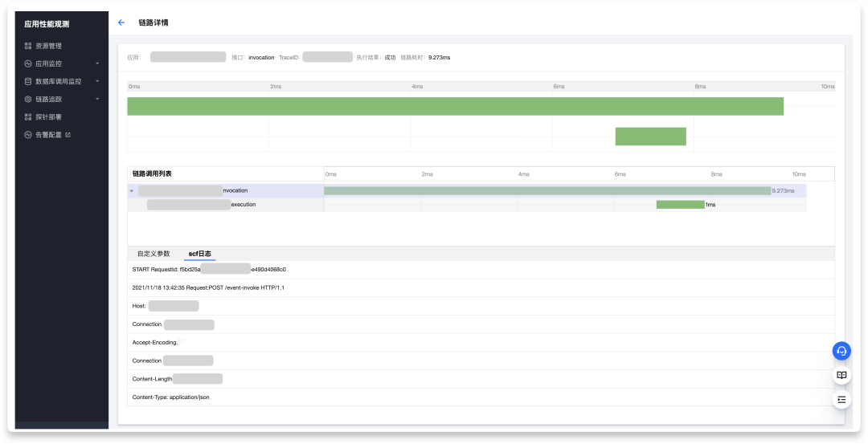Expand the 数据库调用监控 submenu arrow
The height and width of the screenshot is (444, 868).
click(x=97, y=81)
